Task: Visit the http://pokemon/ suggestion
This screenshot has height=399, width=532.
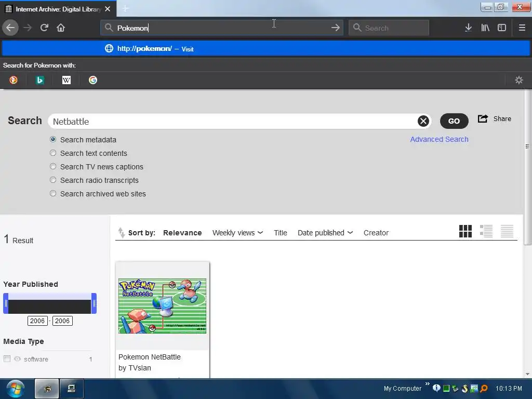Action: click(265, 48)
